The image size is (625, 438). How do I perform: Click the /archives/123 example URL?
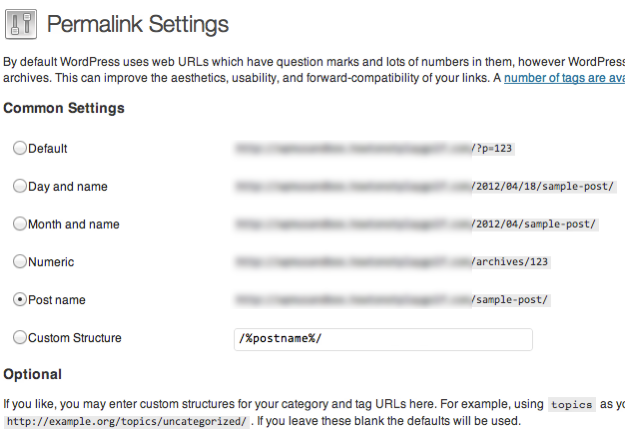pos(510,263)
